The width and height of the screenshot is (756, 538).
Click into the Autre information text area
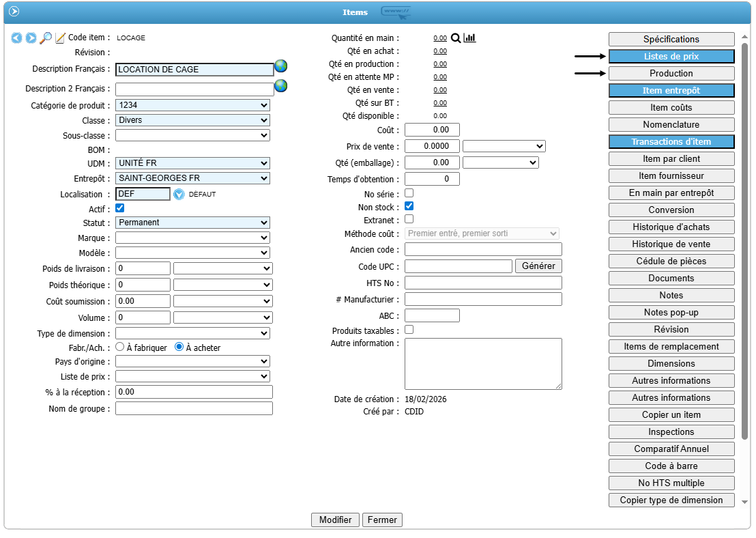click(x=482, y=364)
